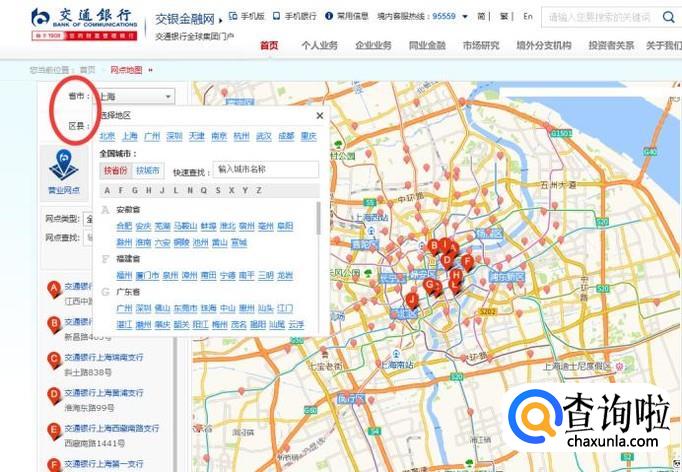The width and height of the screenshot is (682, 472).
Task: Jump to letter A in index
Action: pyautogui.click(x=107, y=191)
